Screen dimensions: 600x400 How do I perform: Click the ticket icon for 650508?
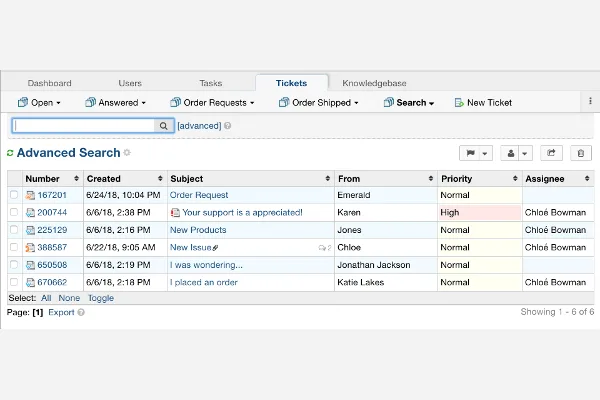30,265
